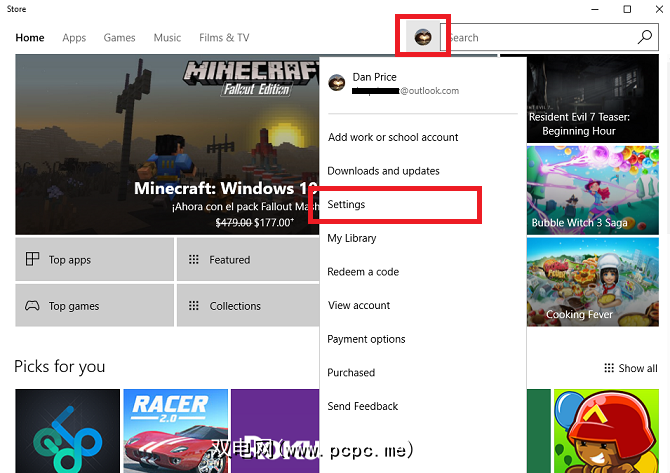This screenshot has height=473, width=670.
Task: Click the Picks for you heading
Action: (59, 367)
